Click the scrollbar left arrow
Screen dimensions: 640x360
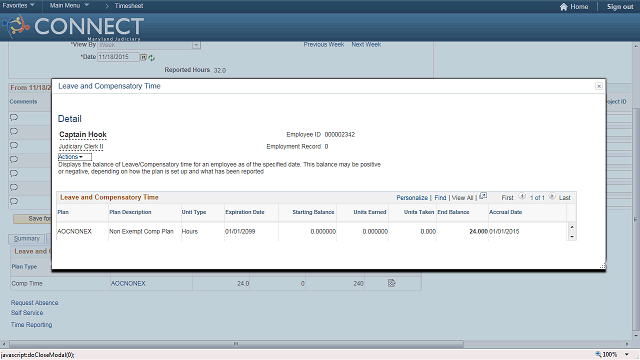(4, 344)
